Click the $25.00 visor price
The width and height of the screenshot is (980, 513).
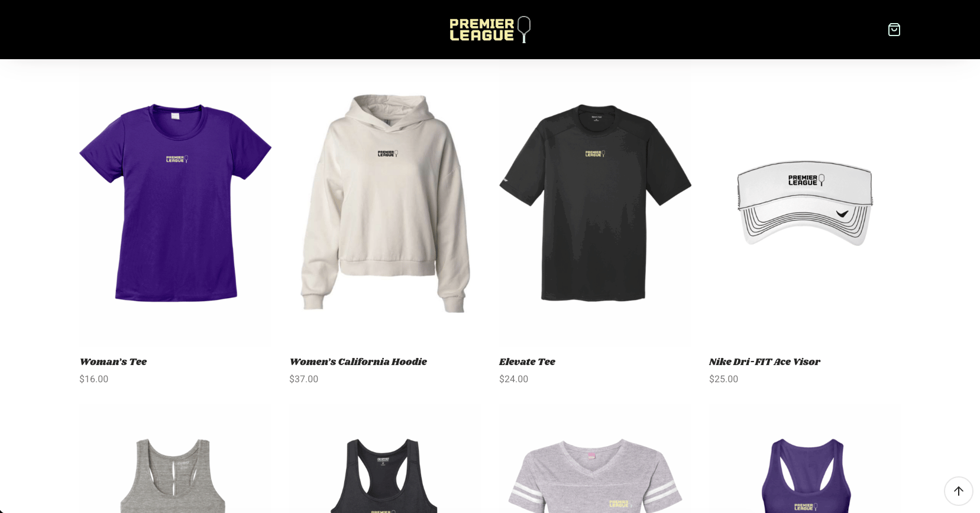tap(723, 379)
